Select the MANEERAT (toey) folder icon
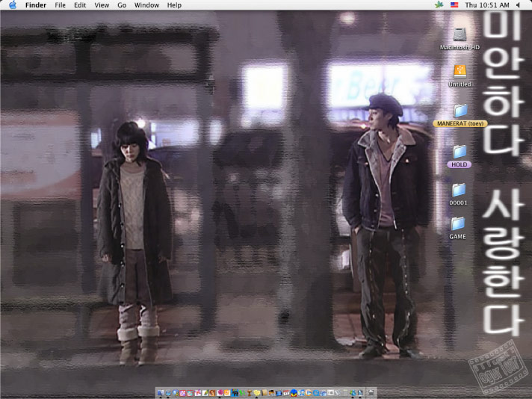Screen dimensions: 532x399 [460, 111]
